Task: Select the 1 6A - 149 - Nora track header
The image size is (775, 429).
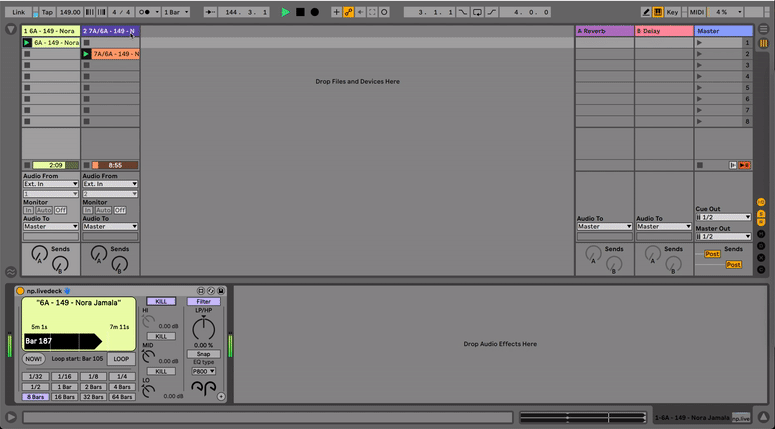Action: coord(51,31)
